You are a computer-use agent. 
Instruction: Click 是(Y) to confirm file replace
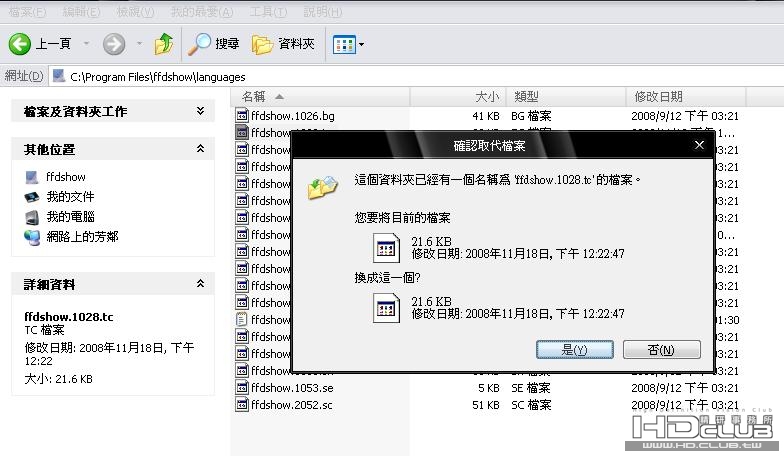[x=574, y=350]
